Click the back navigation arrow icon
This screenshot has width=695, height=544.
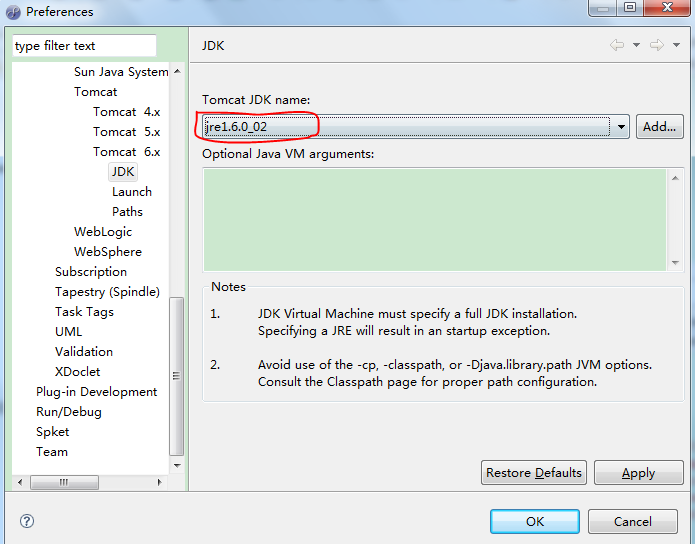coord(617,45)
